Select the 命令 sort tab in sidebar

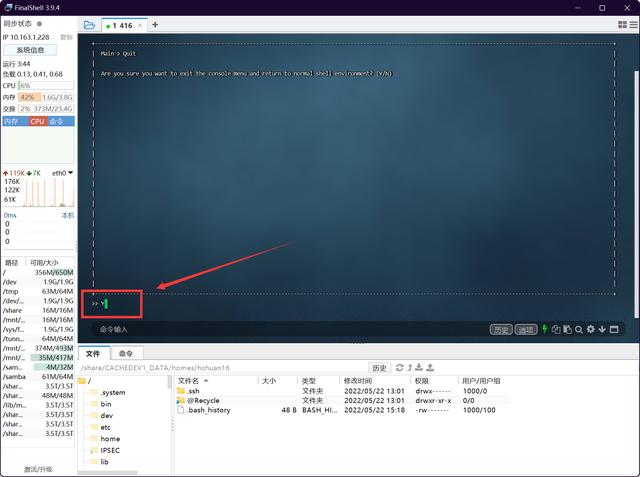click(x=60, y=121)
